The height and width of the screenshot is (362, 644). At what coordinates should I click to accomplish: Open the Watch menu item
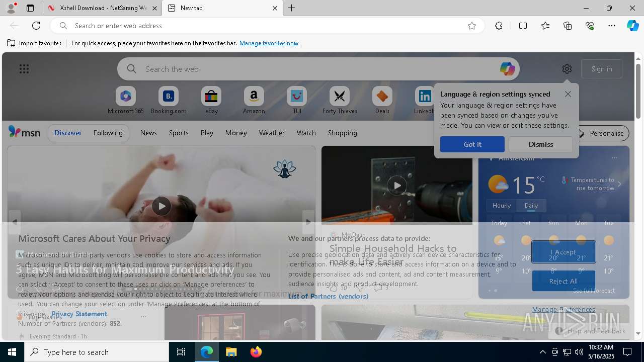[x=306, y=133]
